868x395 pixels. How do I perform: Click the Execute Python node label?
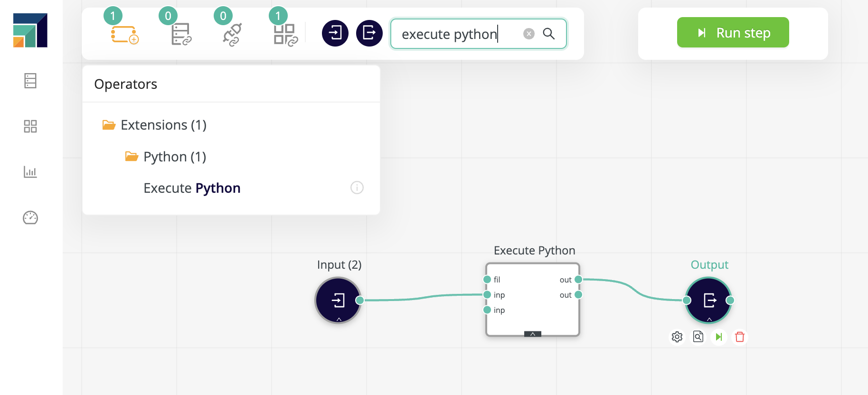click(535, 250)
